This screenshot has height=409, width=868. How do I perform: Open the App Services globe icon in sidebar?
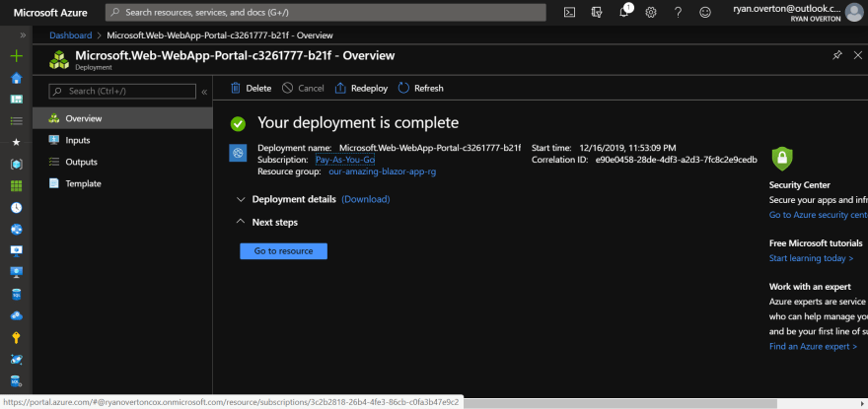(x=17, y=229)
